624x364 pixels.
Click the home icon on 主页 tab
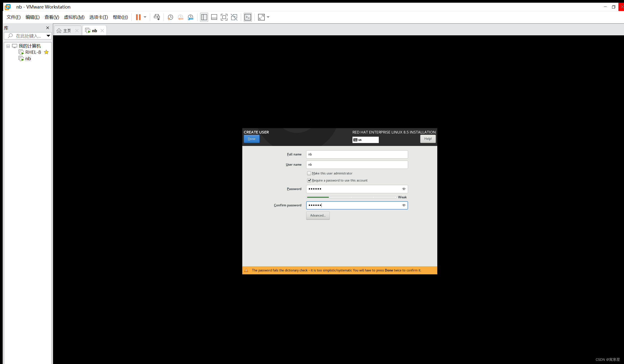pyautogui.click(x=59, y=31)
